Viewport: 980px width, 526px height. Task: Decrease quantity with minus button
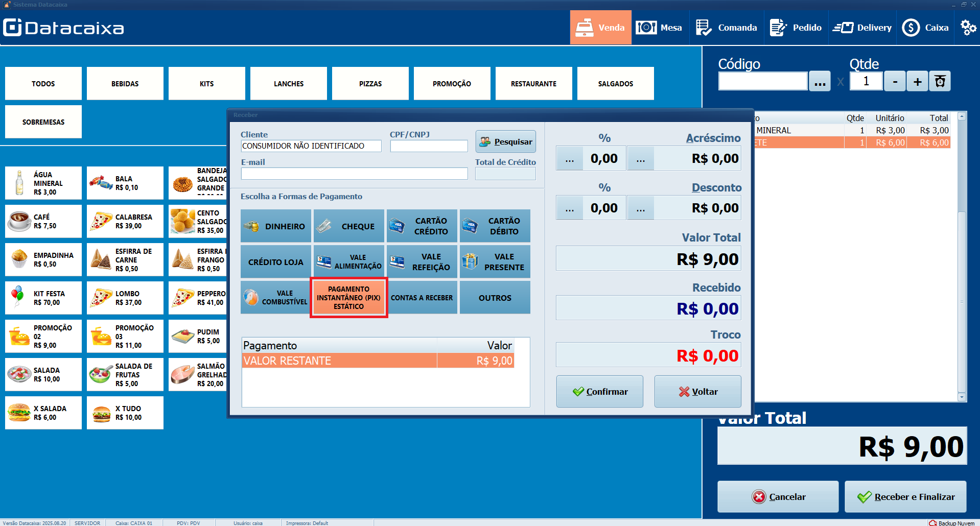pos(895,82)
